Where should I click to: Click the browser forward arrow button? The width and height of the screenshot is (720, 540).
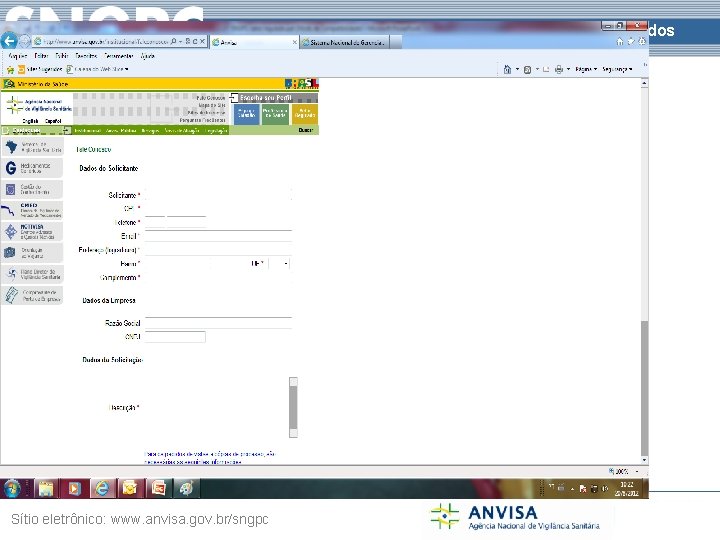point(25,41)
